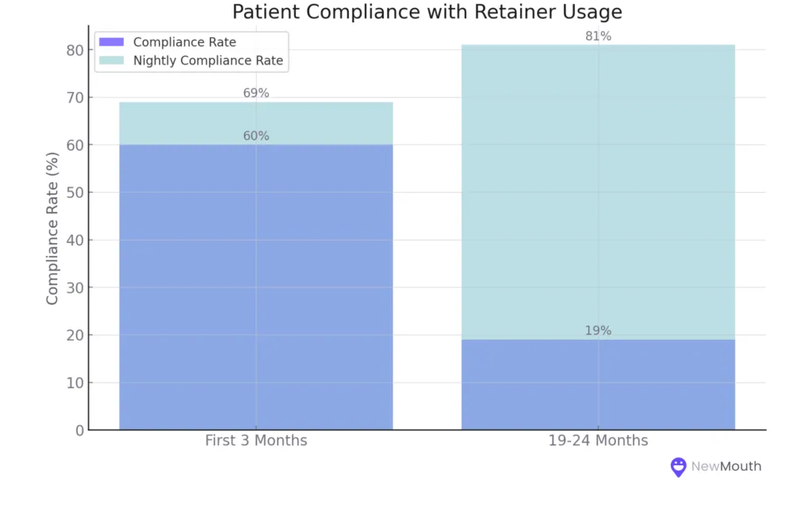Click the "First 3 Months" x-axis label
812x508 pixels.
tap(255, 441)
